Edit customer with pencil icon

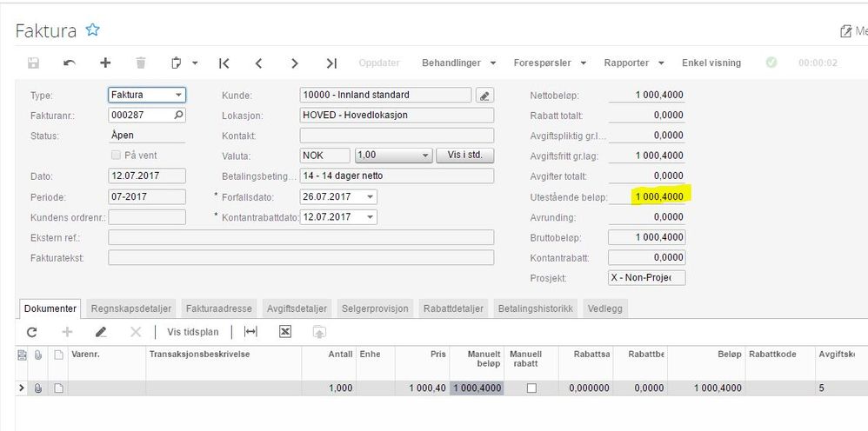pyautogui.click(x=484, y=96)
